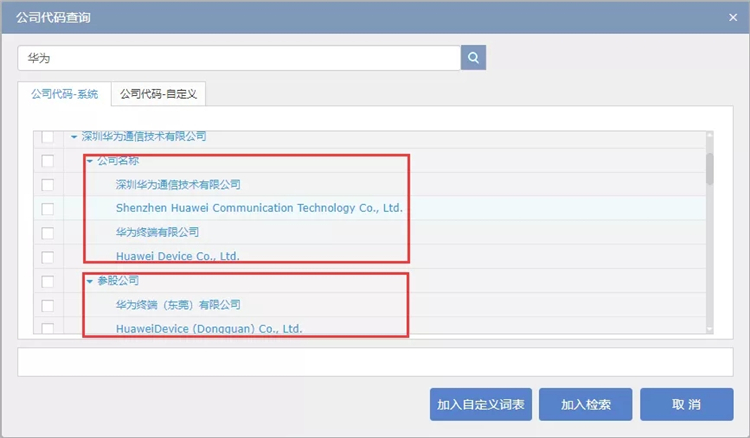750x438 pixels.
Task: Select HuaweiDevice (Dongguan) Co., Ltd. entry
Action: click(209, 328)
